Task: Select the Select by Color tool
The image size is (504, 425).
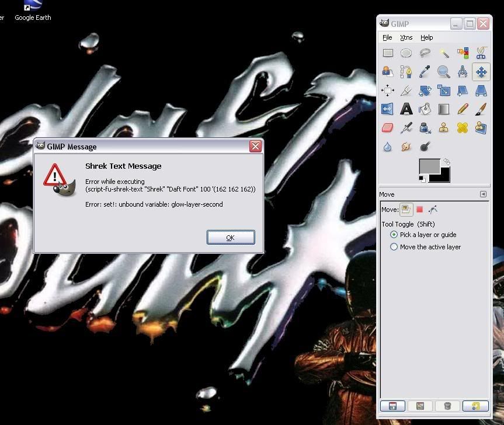Action: coord(463,53)
